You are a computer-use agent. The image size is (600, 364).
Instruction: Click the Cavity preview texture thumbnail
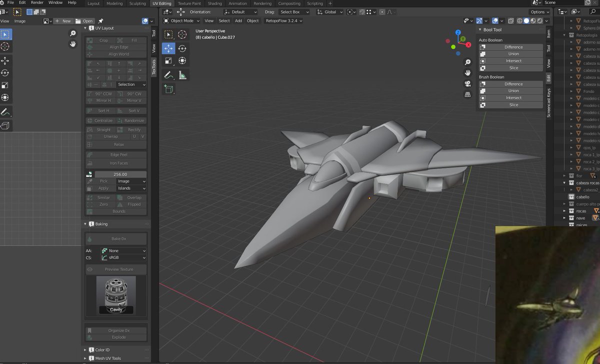tap(116, 294)
